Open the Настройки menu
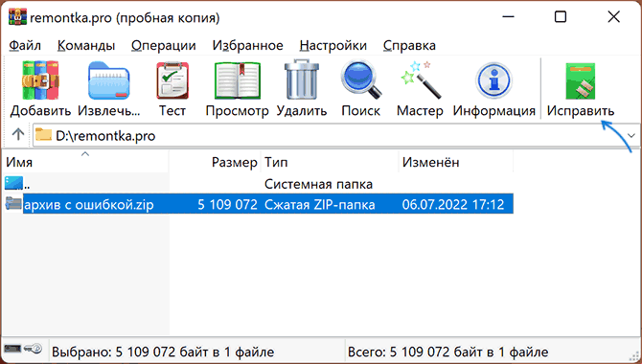This screenshot has height=364, width=642. click(x=332, y=45)
